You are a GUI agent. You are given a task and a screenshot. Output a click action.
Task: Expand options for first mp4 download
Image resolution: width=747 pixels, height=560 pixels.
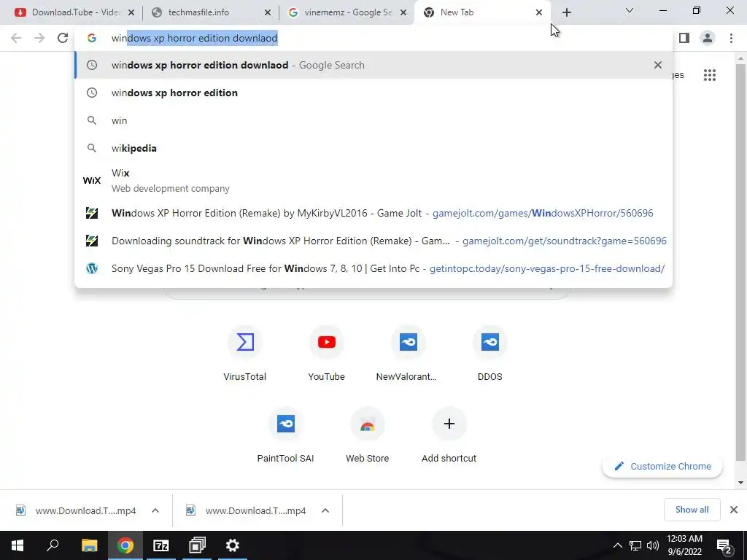(x=155, y=510)
